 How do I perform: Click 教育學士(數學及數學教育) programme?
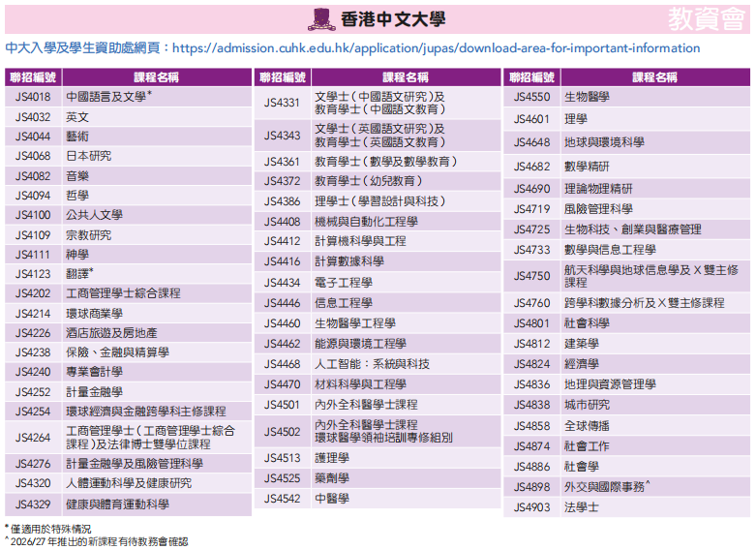click(385, 162)
